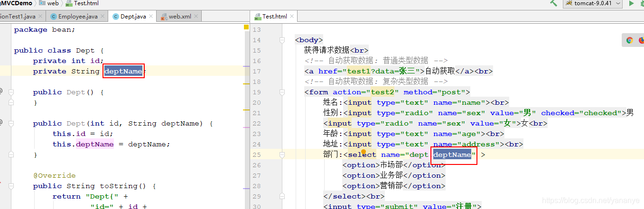Select the Test.html editor tab
The width and height of the screenshot is (644, 209).
274,16
